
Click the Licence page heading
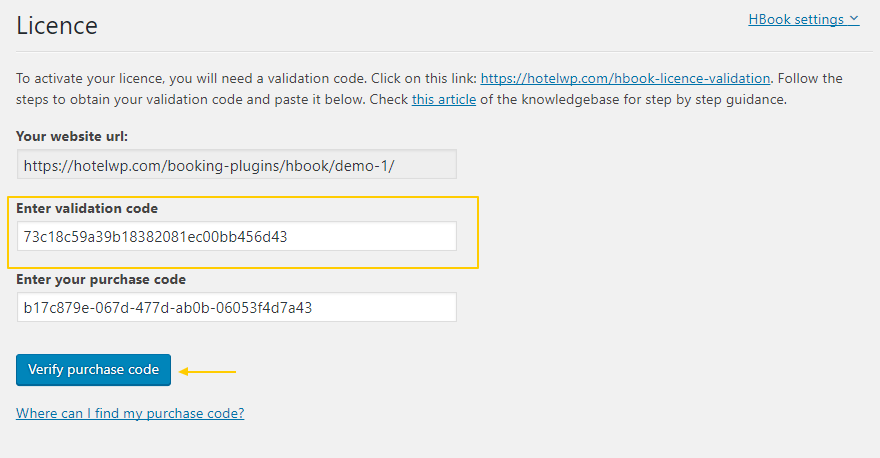click(x=57, y=26)
